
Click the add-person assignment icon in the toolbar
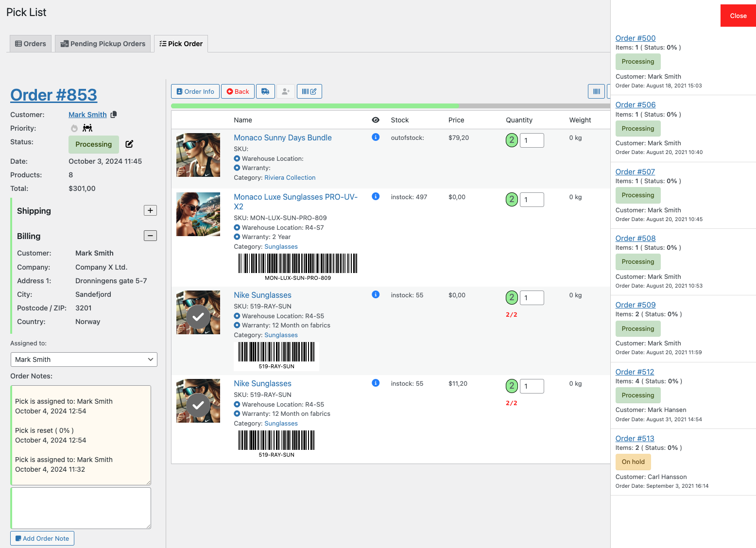coord(286,91)
